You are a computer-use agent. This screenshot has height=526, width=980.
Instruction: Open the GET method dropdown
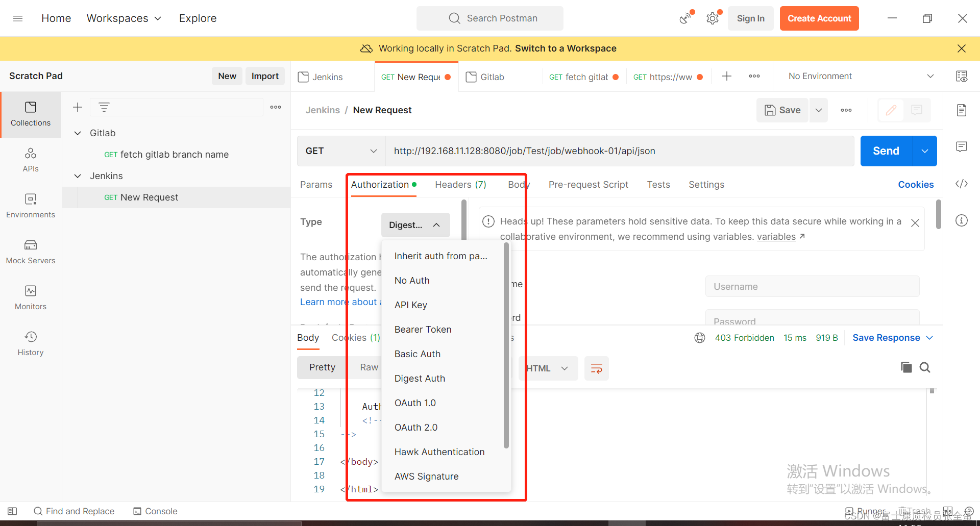click(341, 151)
